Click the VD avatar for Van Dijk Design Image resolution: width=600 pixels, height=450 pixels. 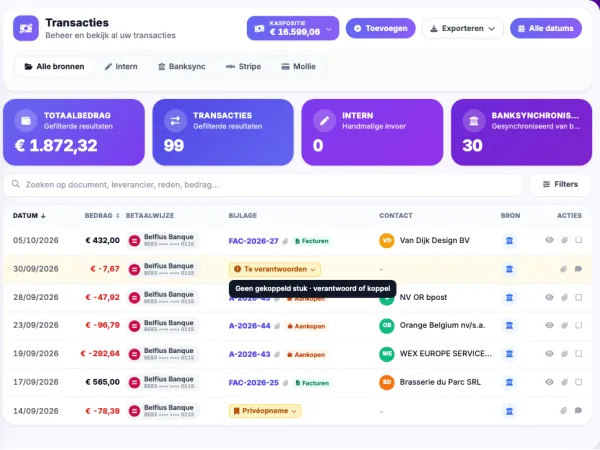tap(387, 241)
